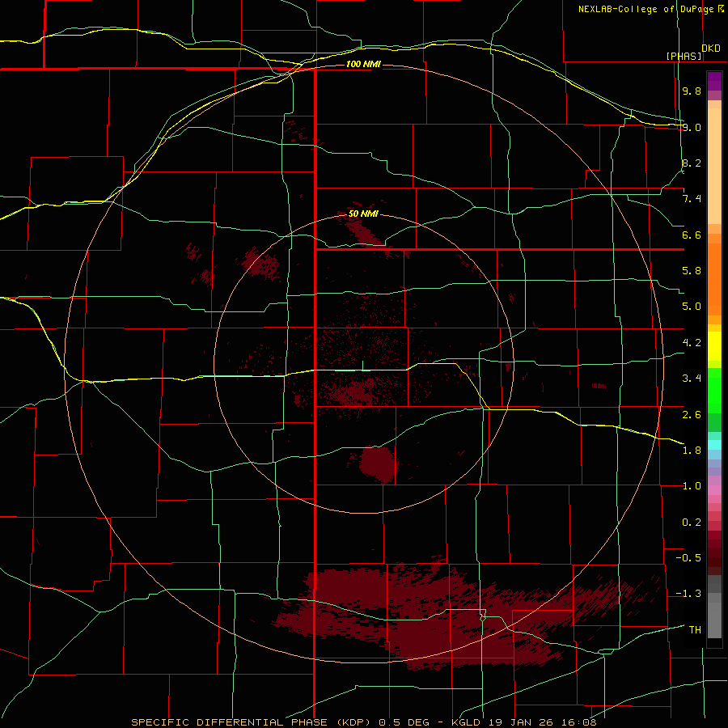Pick the cyan segment of the color scale
Viewport: 728px width, 728px height.
[x=714, y=445]
